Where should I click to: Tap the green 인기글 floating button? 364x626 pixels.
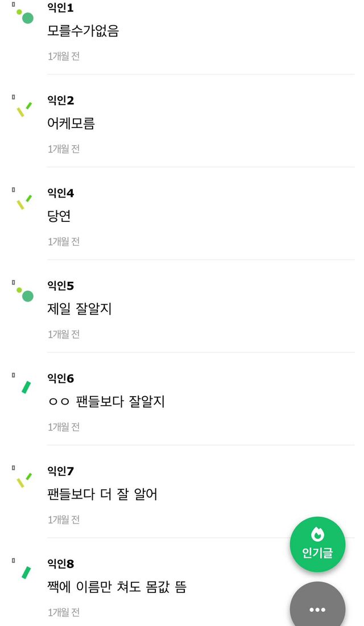pyautogui.click(x=317, y=545)
